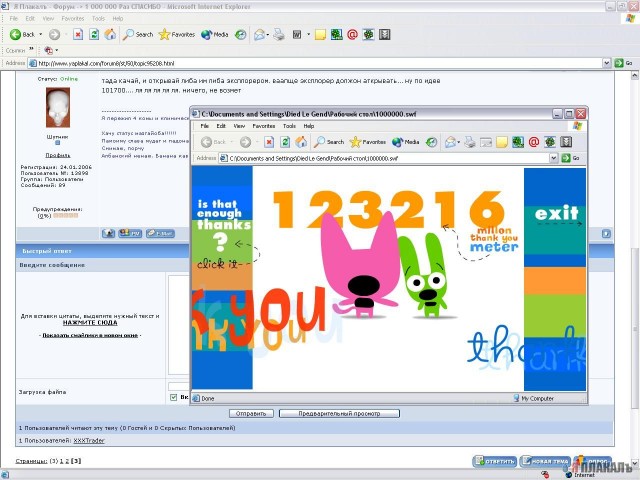Click the skull avatar of the forum poster
This screenshot has width=640, height=480.
tap(58, 107)
